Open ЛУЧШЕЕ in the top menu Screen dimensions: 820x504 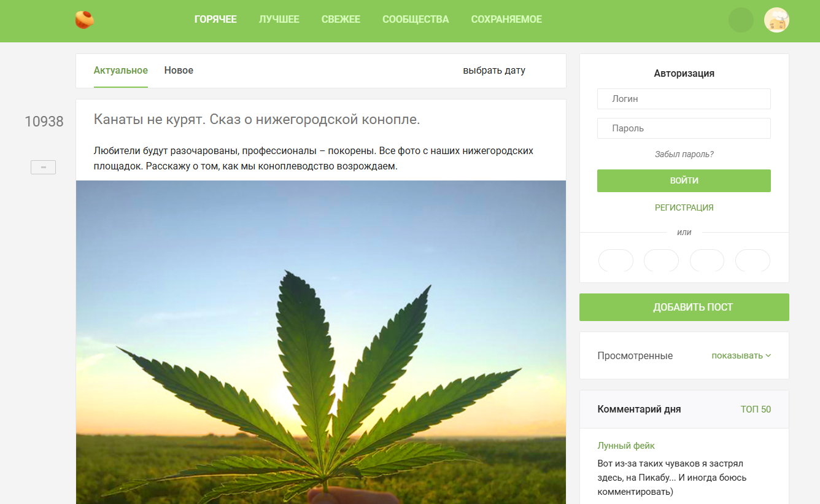tap(279, 20)
